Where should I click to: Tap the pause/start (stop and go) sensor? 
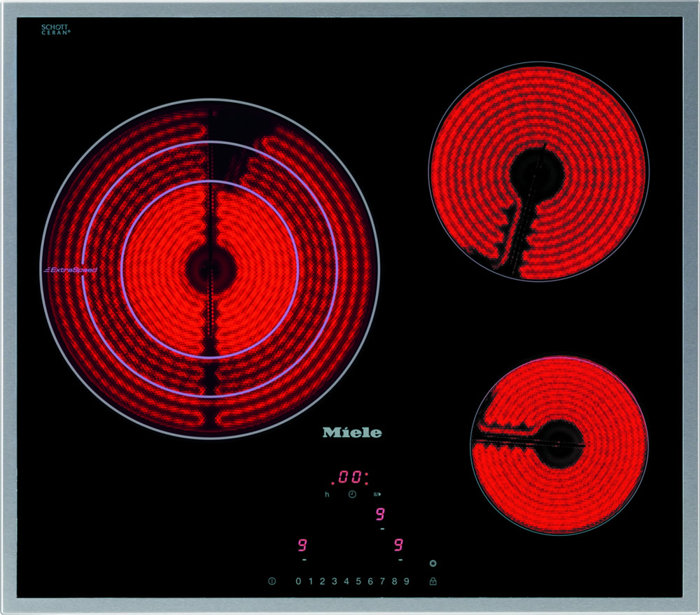(x=377, y=495)
